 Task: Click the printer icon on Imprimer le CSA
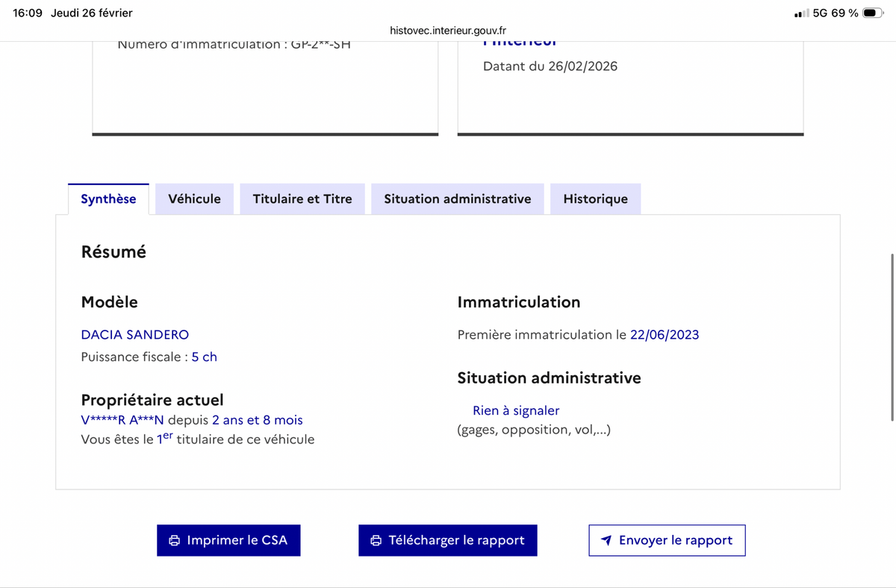pos(175,540)
